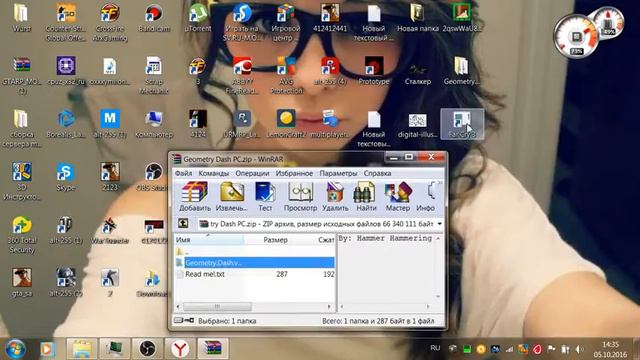The height and width of the screenshot is (360, 640).
Task: Select the Skype desktop icon
Action: click(65, 177)
